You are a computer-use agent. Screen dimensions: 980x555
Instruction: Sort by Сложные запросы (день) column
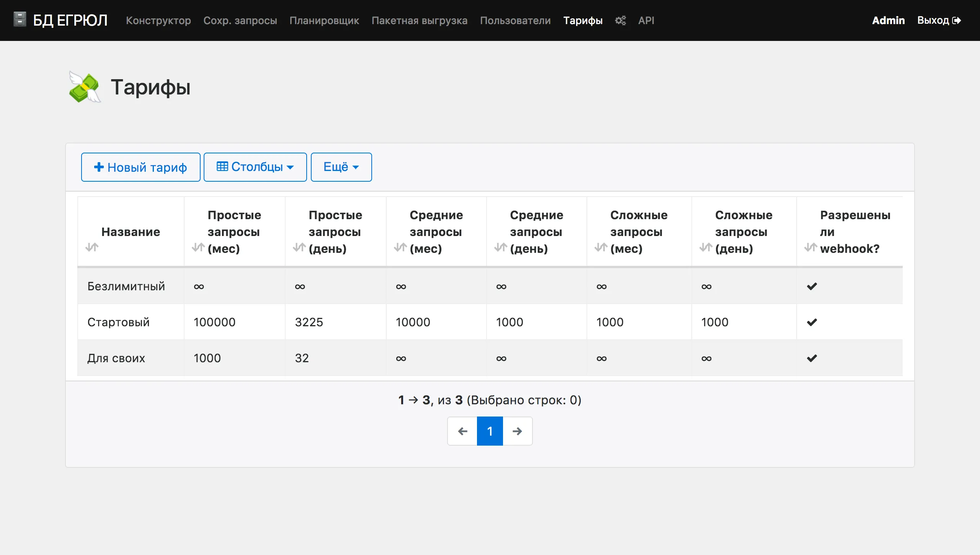(706, 247)
